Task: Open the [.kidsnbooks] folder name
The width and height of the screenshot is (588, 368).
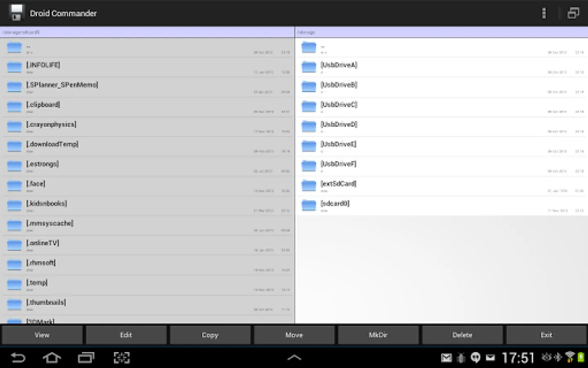Action: coord(47,203)
